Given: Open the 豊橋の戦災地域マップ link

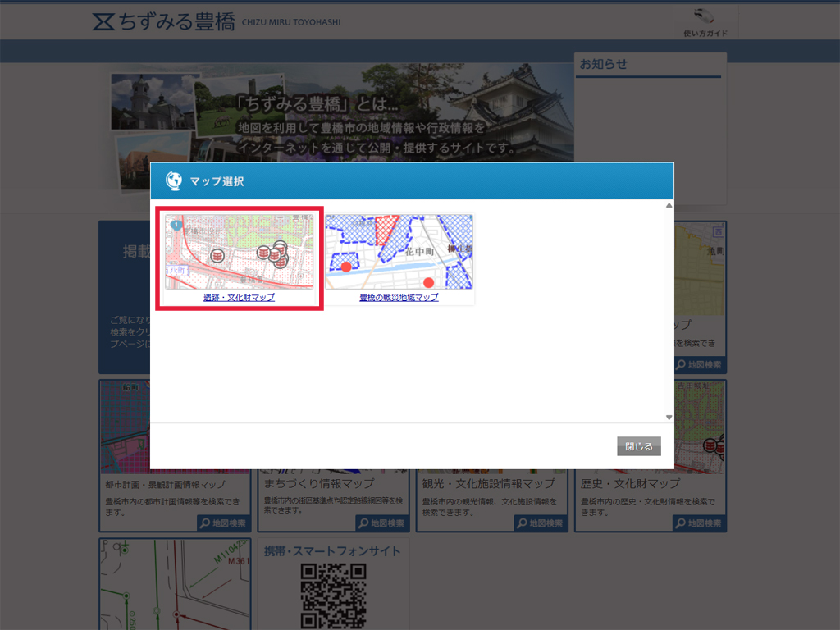Looking at the screenshot, I should coord(399,297).
